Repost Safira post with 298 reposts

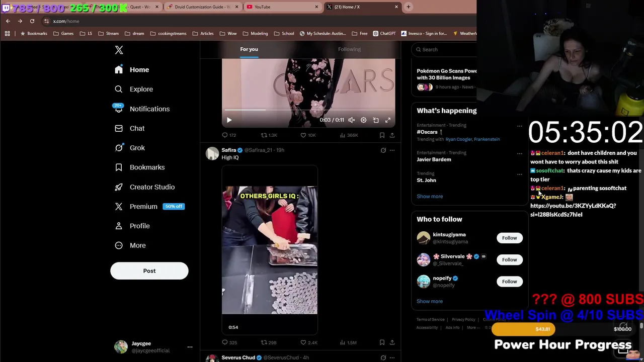click(x=268, y=343)
